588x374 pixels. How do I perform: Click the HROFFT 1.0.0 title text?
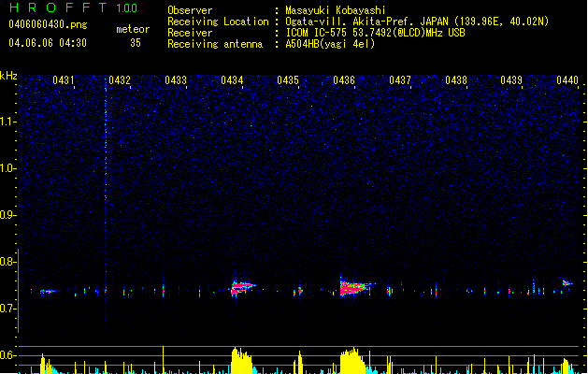coord(74,7)
